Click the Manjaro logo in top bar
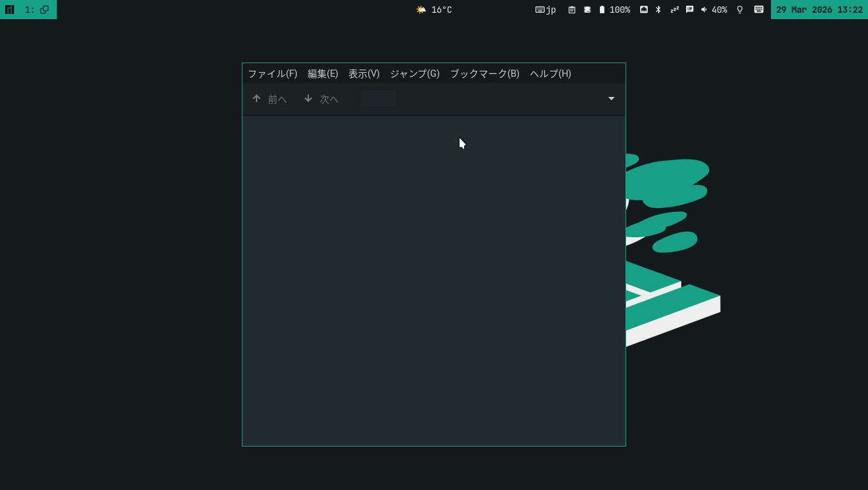Screen dimensions: 868x490 pyautogui.click(x=10, y=10)
